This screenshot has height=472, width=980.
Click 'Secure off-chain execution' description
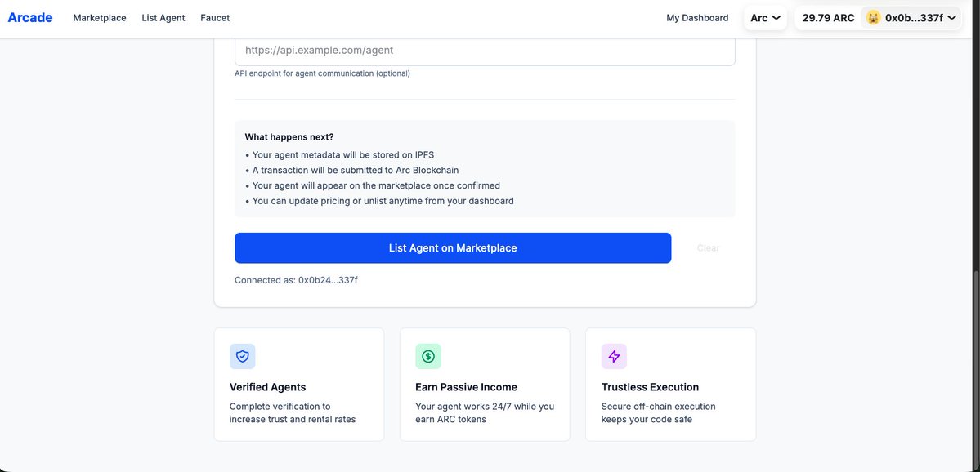pos(658,412)
